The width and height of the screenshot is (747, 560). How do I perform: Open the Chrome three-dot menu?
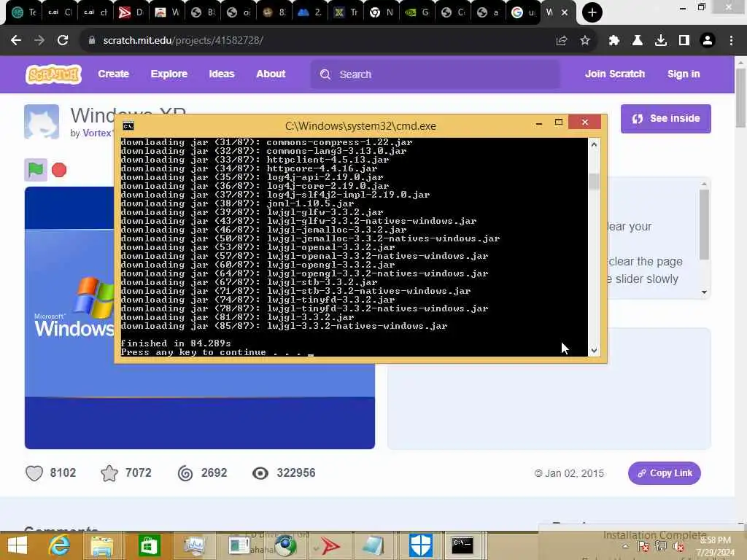[x=731, y=41]
